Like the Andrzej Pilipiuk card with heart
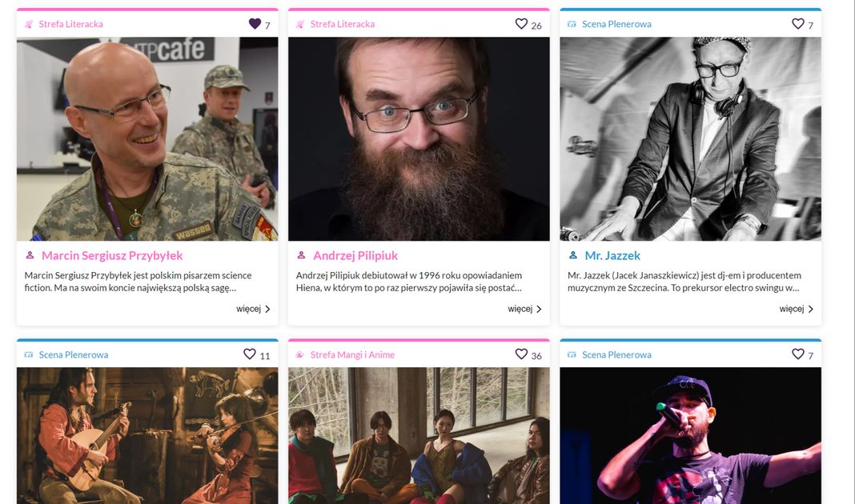 (x=521, y=23)
